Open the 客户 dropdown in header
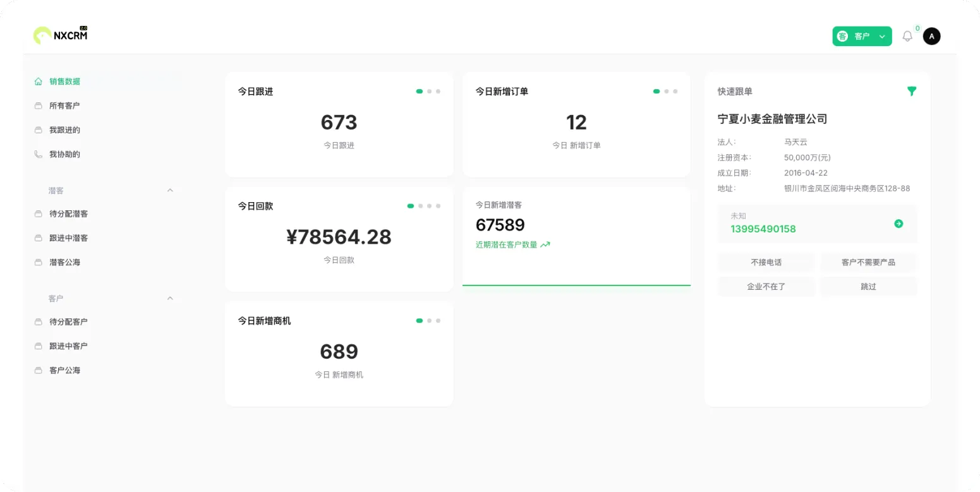This screenshot has height=492, width=980. [x=861, y=37]
